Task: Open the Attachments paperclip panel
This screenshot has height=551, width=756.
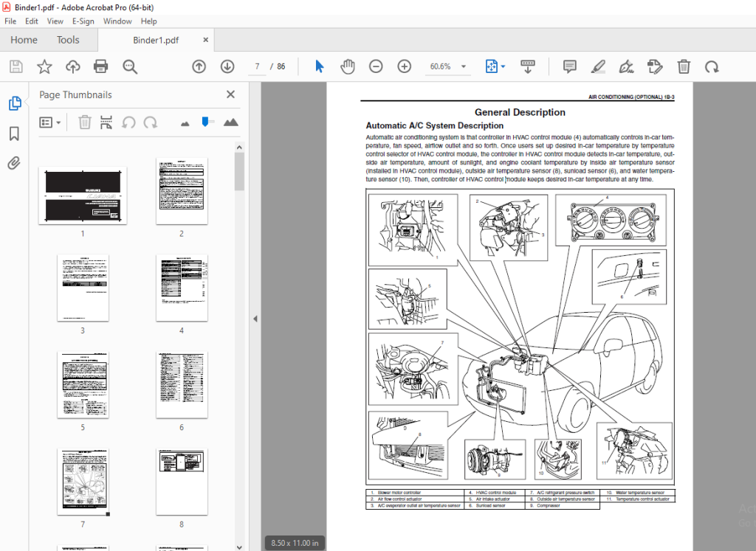Action: tap(15, 163)
